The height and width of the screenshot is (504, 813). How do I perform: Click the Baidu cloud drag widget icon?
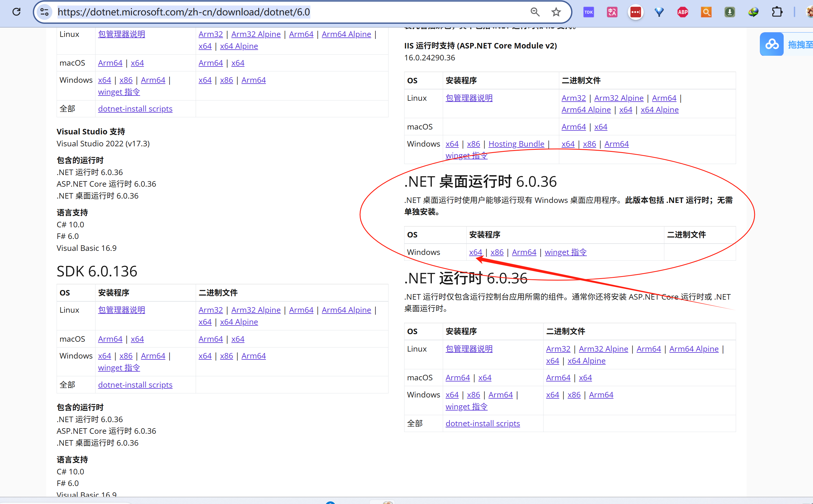772,44
